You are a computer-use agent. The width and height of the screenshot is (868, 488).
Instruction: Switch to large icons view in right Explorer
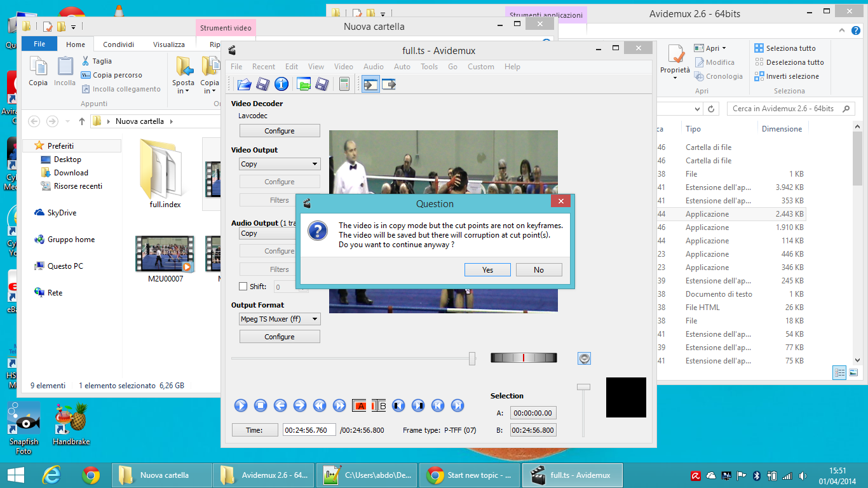pyautogui.click(x=853, y=372)
